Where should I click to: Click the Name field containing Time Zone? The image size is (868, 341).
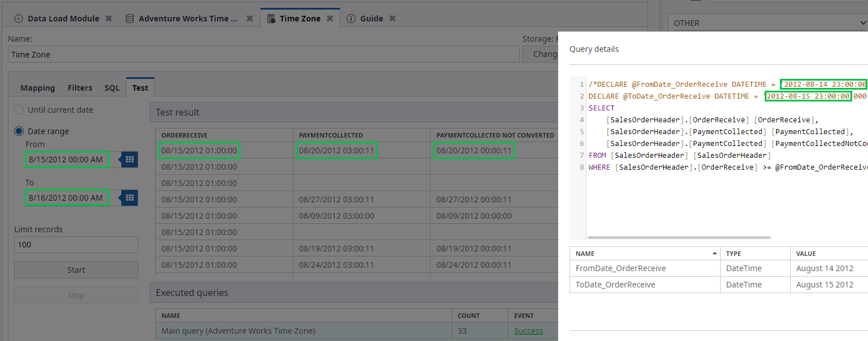coord(264,55)
